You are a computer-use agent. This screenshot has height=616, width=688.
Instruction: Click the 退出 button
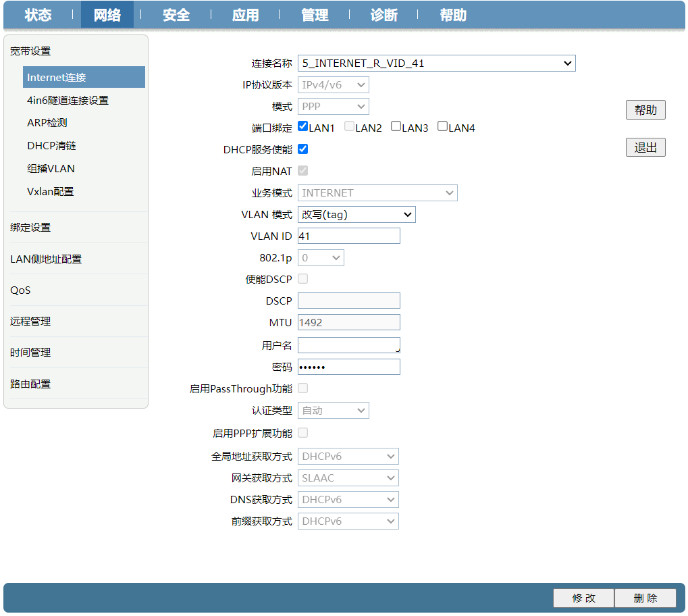(x=645, y=147)
